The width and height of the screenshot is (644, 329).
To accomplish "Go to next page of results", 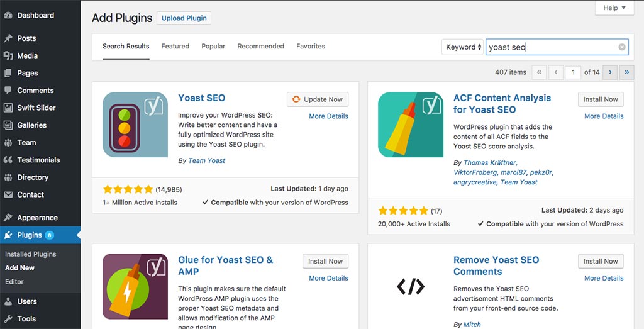I will tap(610, 72).
